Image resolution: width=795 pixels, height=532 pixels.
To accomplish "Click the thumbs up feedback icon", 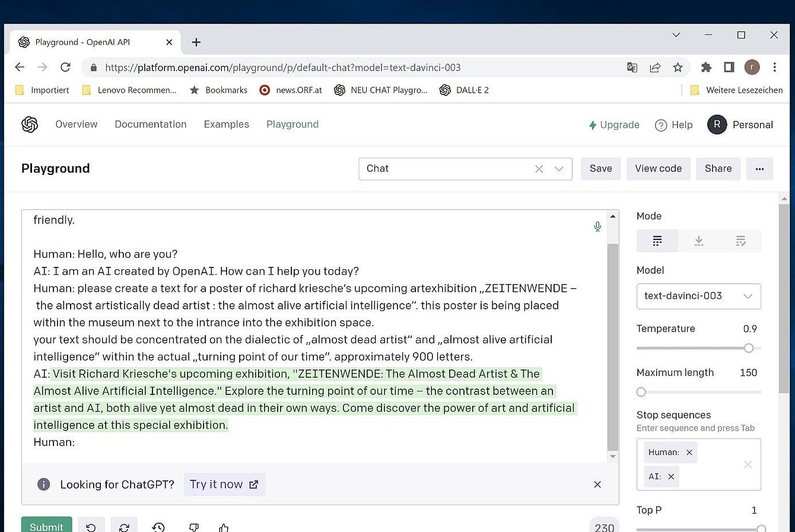I will (223, 527).
